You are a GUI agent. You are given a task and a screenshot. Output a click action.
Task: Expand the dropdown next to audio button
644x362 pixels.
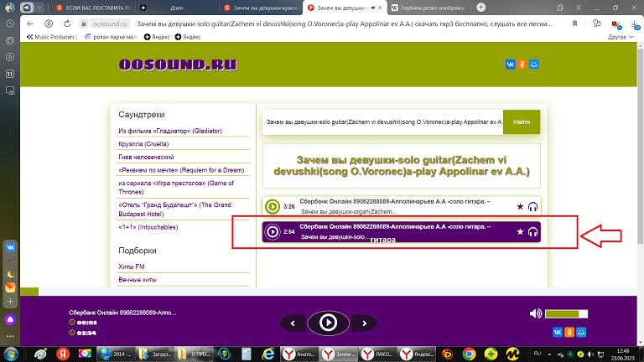tap(39, 8)
